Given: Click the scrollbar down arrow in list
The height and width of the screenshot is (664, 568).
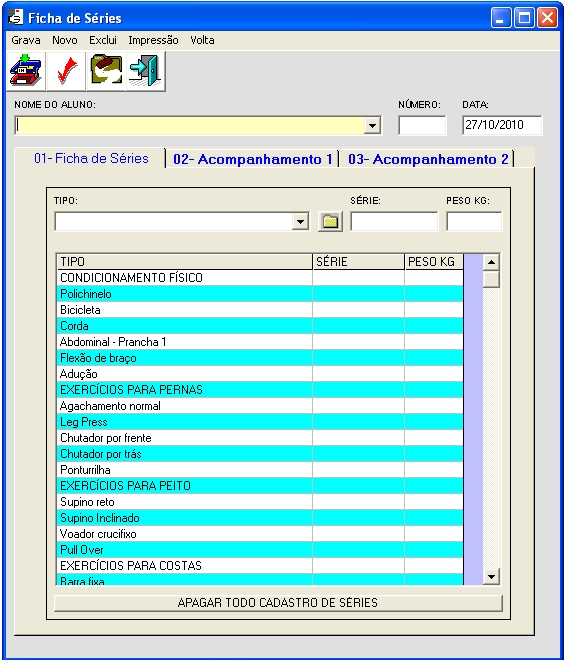Looking at the screenshot, I should pyautogui.click(x=491, y=576).
